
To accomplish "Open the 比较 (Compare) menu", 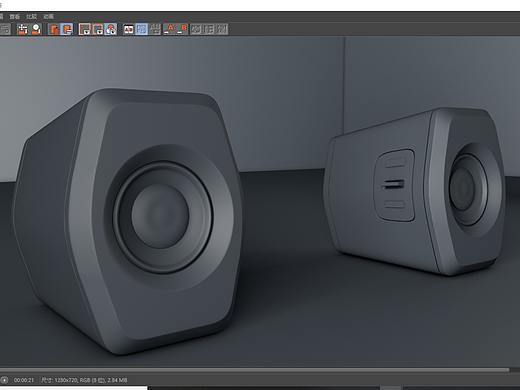I will [31, 16].
